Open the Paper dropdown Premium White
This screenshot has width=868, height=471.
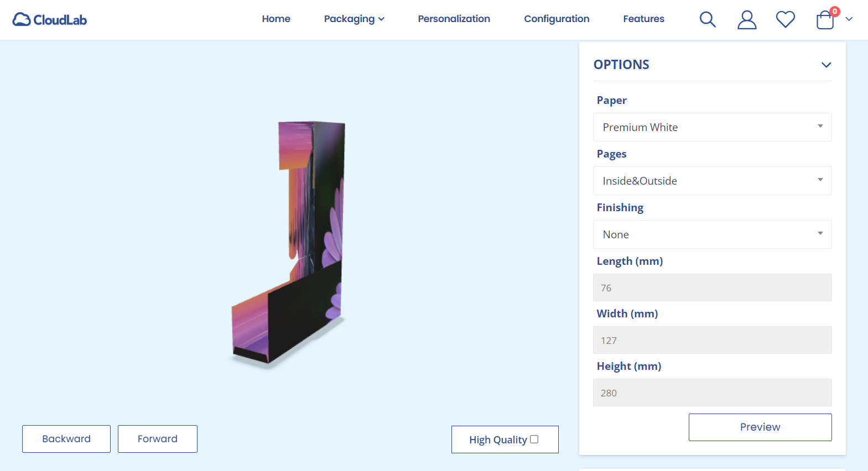point(713,127)
